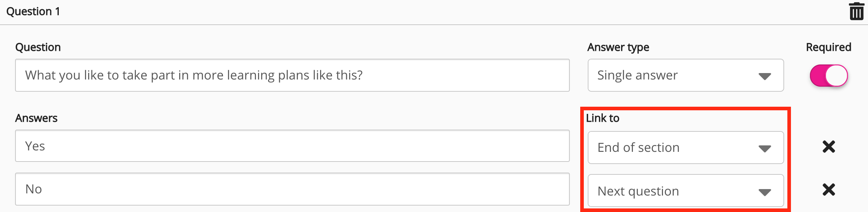Toggle the Required switch off

pos(828,76)
